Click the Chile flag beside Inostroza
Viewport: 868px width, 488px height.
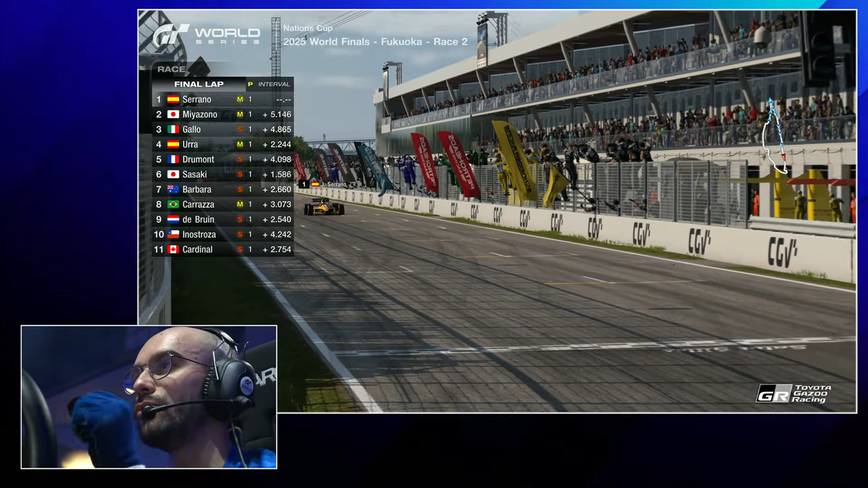click(173, 235)
